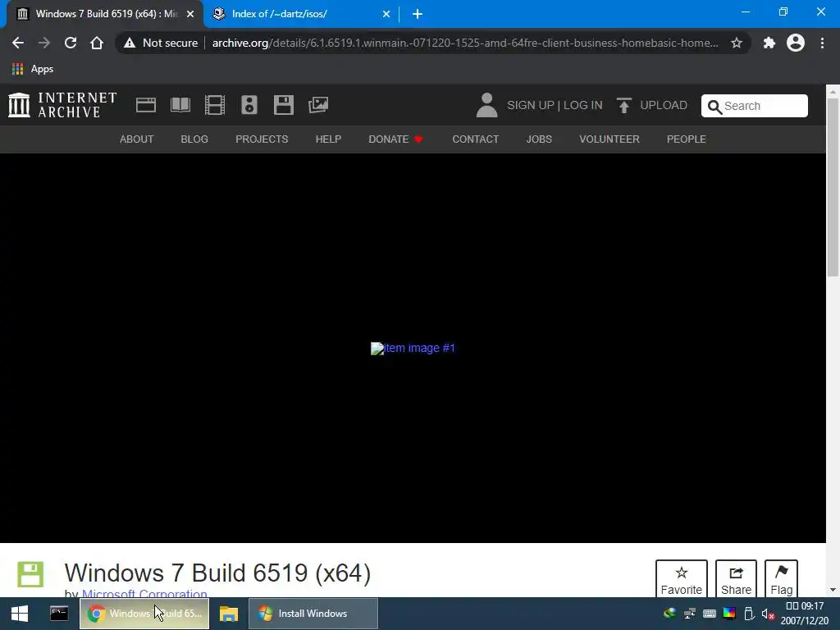Switch to the Install Windows taskbar window

click(x=313, y=614)
